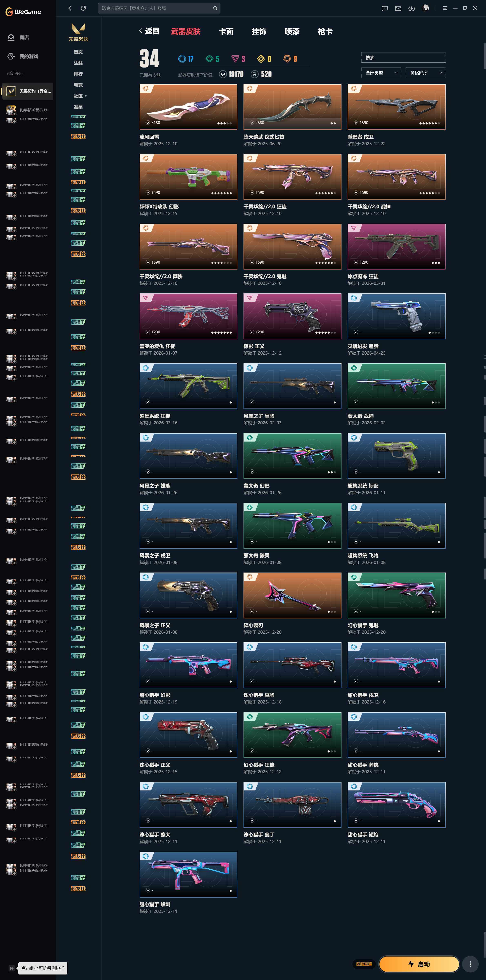This screenshot has width=486, height=980.
Task: Launch the game with the 启动 button
Action: (419, 964)
